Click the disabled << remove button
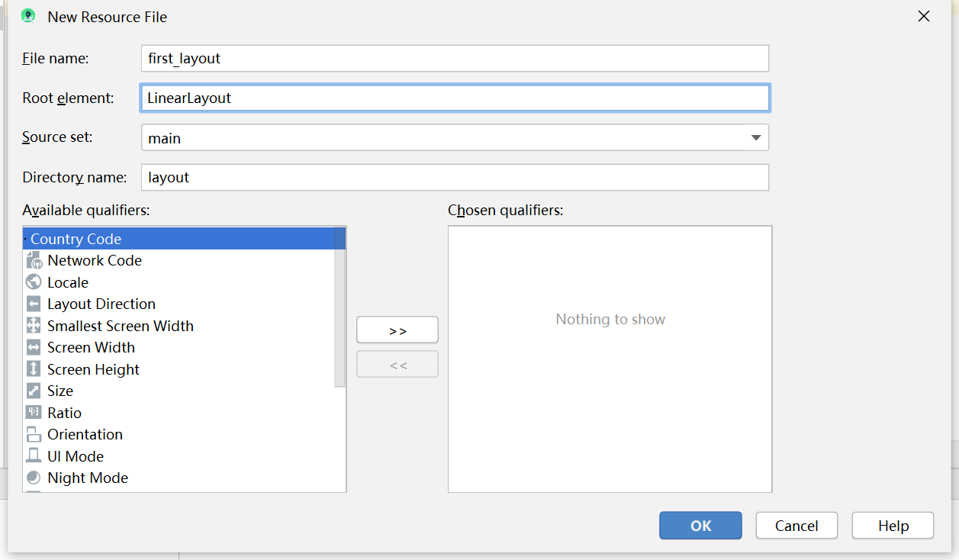The width and height of the screenshot is (959, 560). pos(397,365)
